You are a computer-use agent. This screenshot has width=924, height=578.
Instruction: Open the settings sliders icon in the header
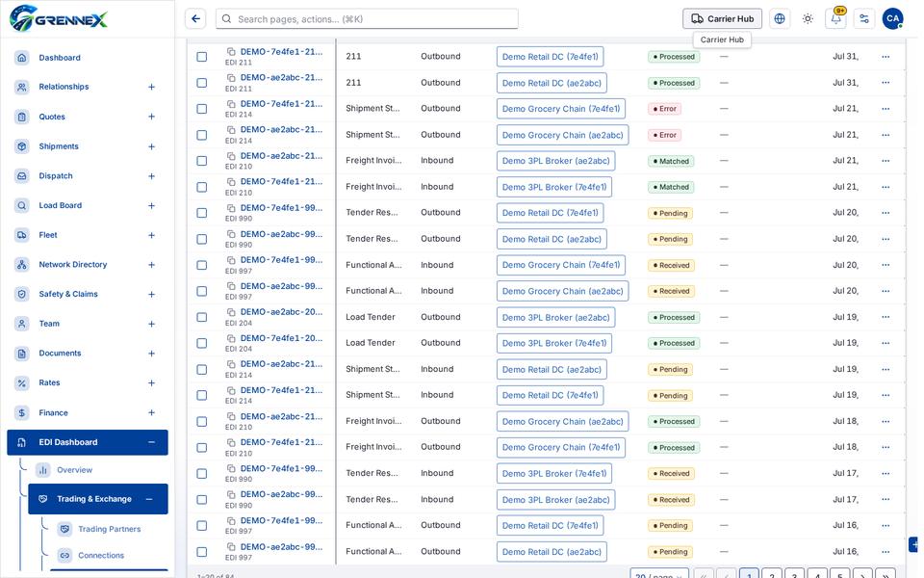click(x=864, y=19)
